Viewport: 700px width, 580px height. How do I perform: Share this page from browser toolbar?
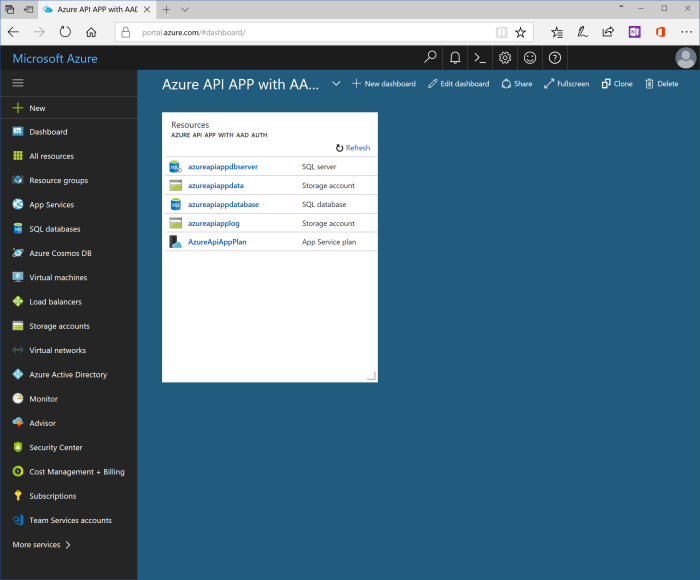point(608,32)
